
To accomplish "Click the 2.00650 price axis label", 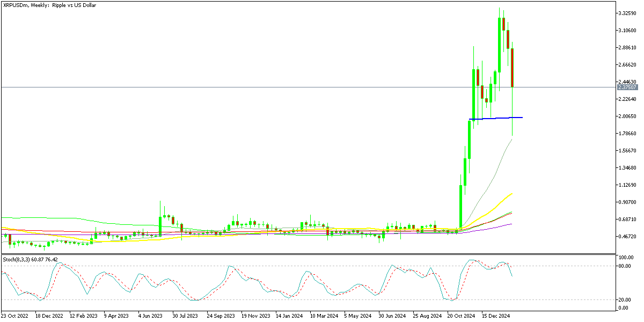I will (627, 116).
